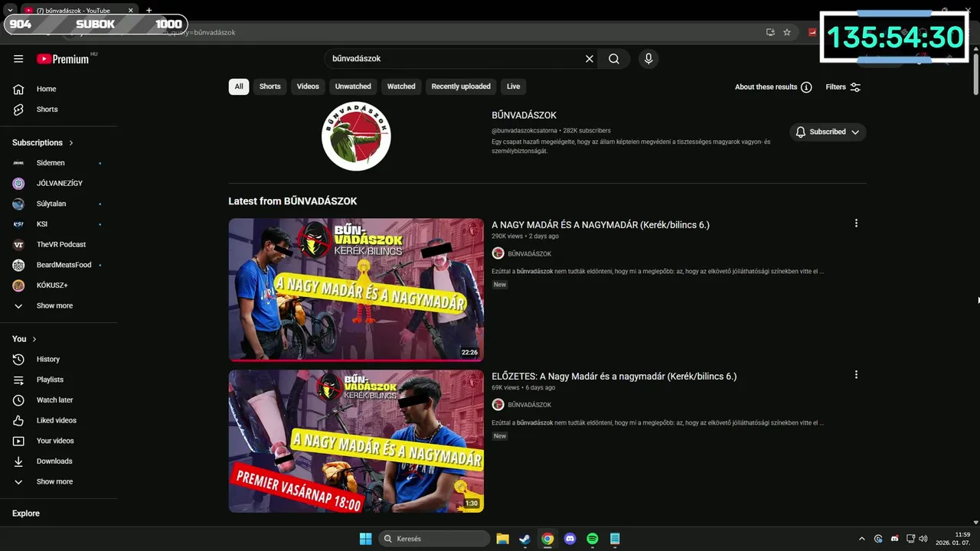Open the Windows Start menu

pyautogui.click(x=365, y=539)
